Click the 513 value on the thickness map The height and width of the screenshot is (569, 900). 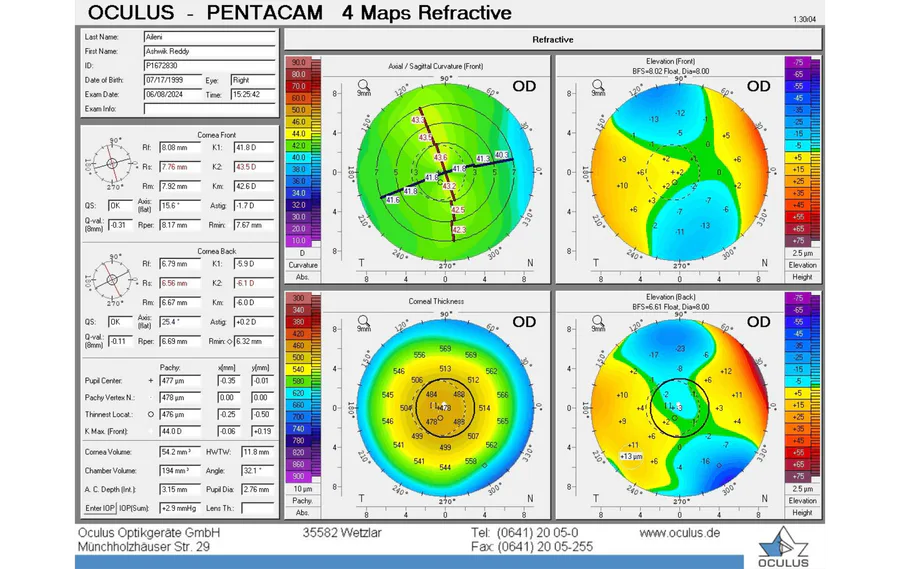(445, 369)
